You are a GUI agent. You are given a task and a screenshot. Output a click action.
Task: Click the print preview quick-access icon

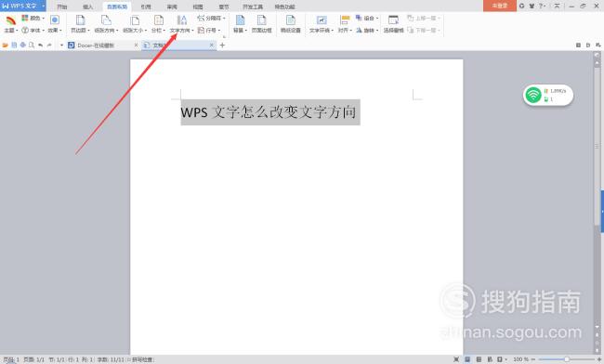pos(32,45)
